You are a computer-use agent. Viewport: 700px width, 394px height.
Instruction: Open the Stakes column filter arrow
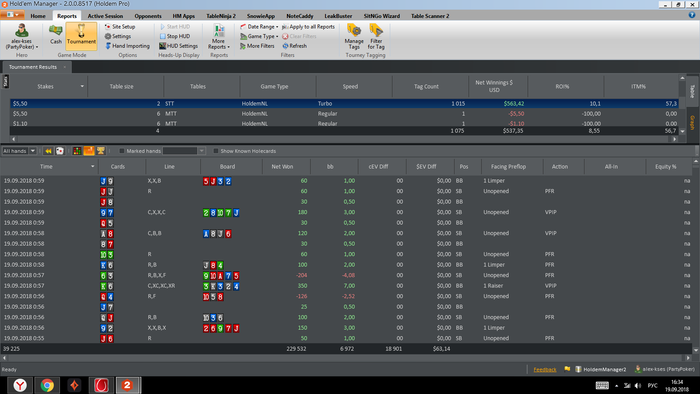pyautogui.click(x=82, y=86)
